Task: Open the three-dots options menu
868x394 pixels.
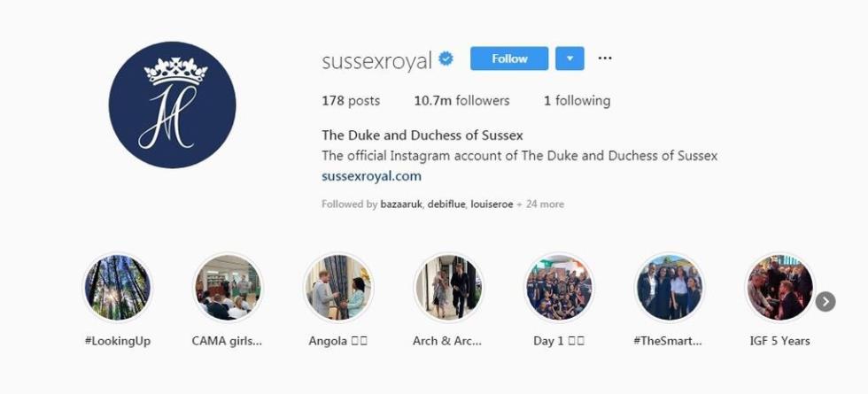Action: 605,58
